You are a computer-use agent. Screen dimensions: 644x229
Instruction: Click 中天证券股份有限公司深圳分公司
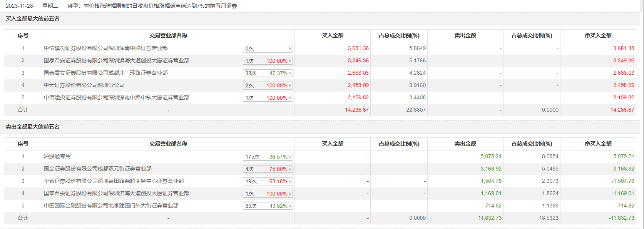(84, 85)
